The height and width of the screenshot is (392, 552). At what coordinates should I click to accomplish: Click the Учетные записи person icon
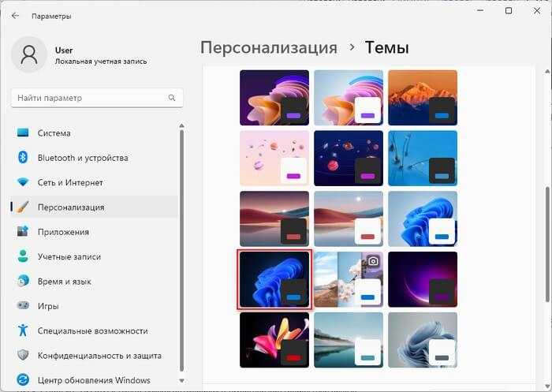(23, 256)
